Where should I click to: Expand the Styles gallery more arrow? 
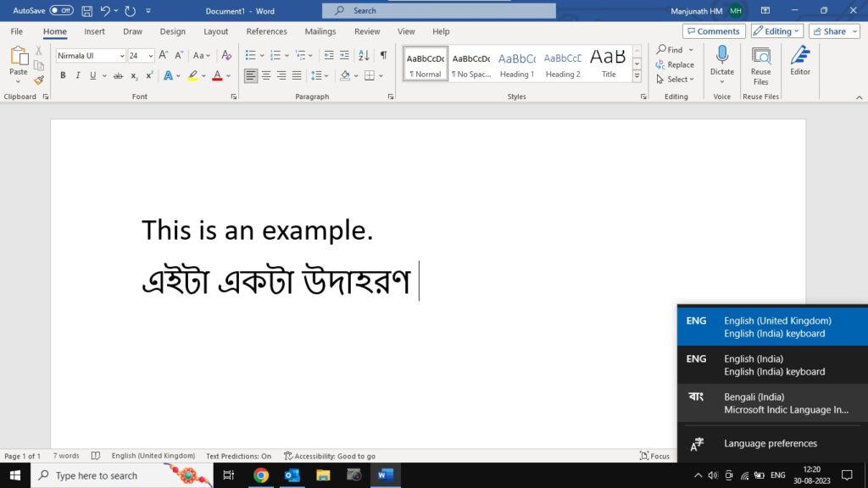pyautogui.click(x=637, y=76)
